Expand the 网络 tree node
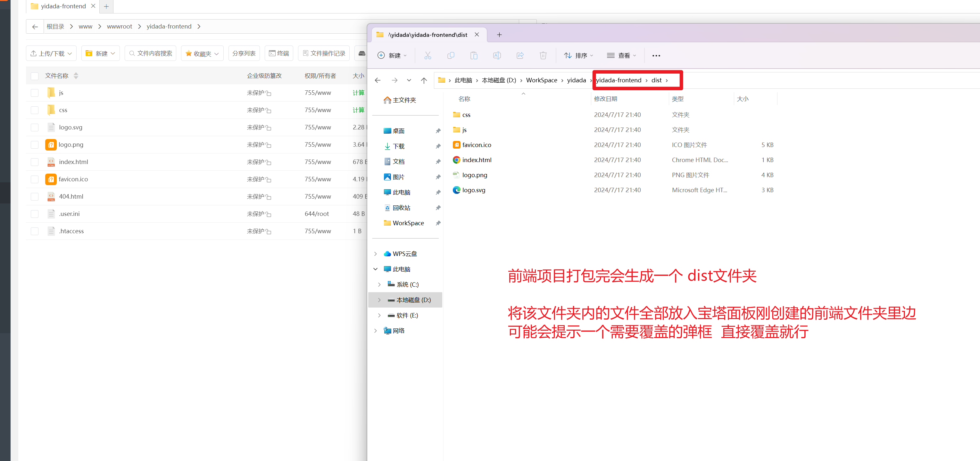Image resolution: width=980 pixels, height=461 pixels. pos(376,331)
